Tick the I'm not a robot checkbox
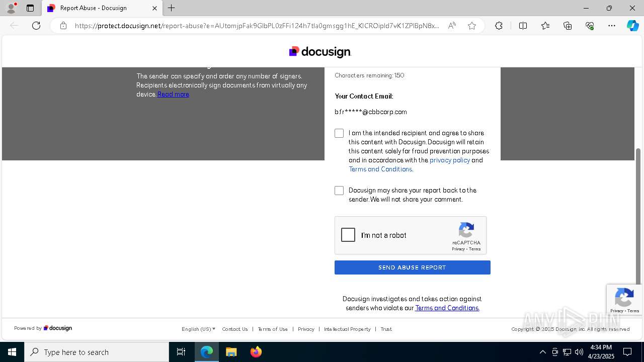This screenshot has height=362, width=644. (348, 235)
